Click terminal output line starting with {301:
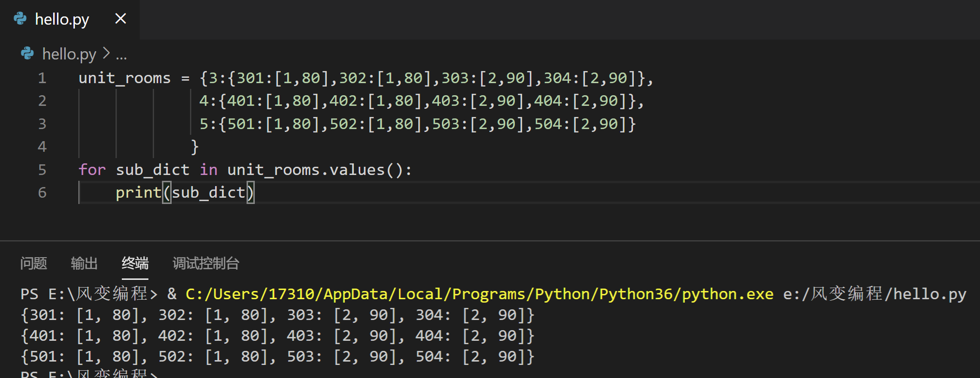 click(x=278, y=315)
